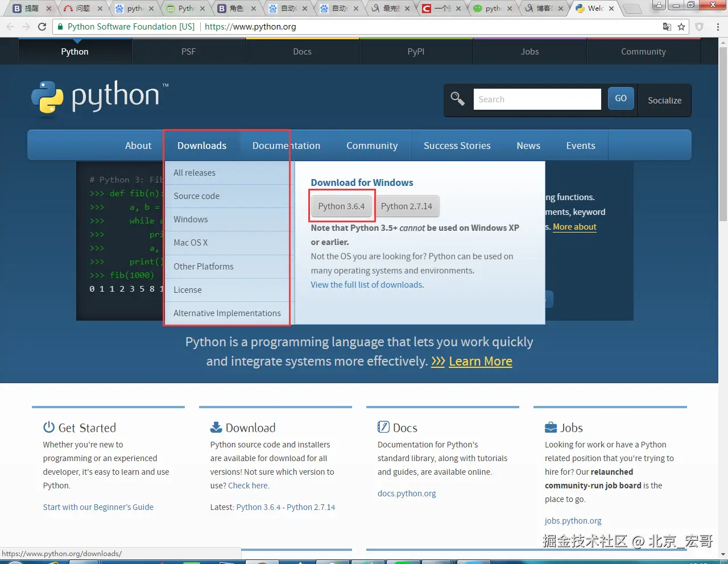Follow the Learn More link
Viewport: 728px width, 564px height.
[481, 362]
